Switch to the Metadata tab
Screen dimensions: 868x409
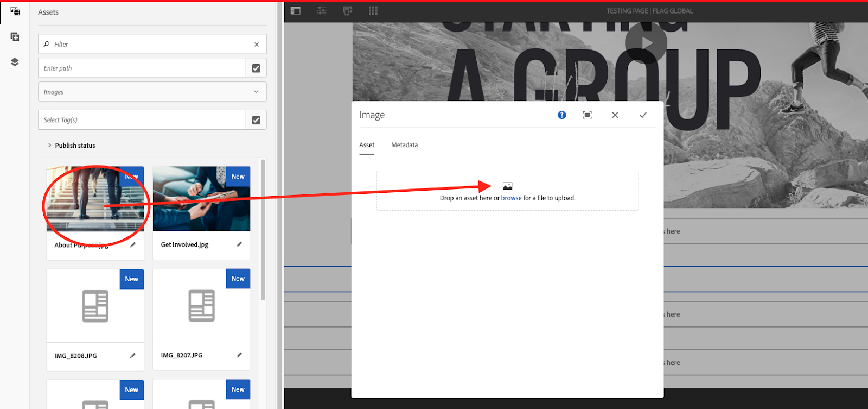[x=405, y=145]
